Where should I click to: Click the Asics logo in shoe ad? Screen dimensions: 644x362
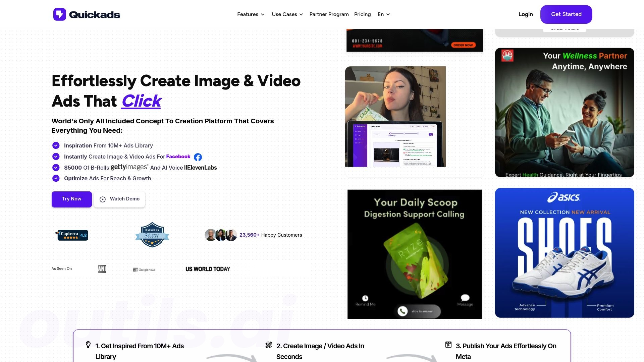[564, 197]
